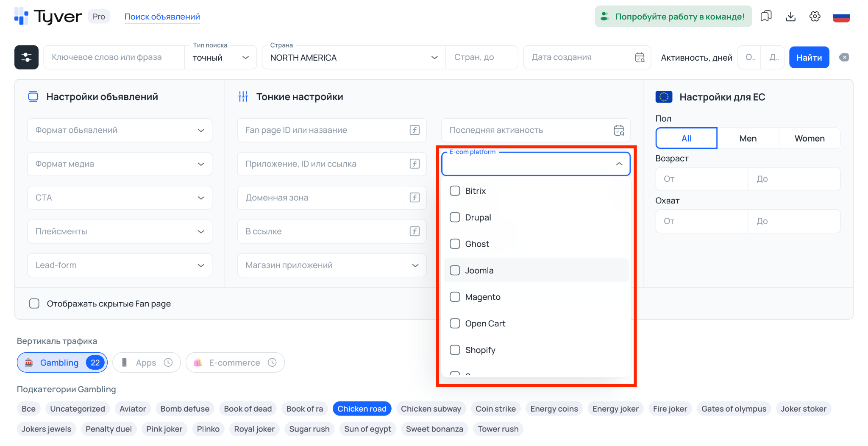Click Ключевое слово или фраза input

[x=114, y=57]
